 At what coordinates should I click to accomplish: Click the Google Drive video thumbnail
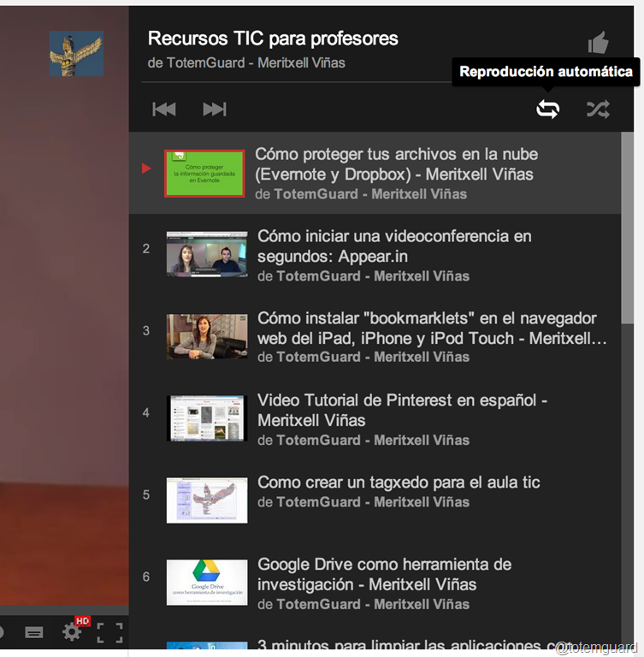207,583
